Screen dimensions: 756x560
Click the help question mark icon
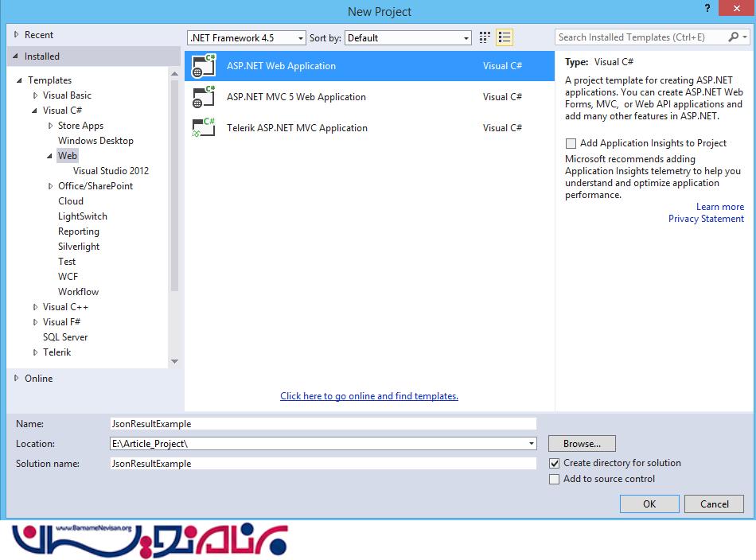point(705,8)
